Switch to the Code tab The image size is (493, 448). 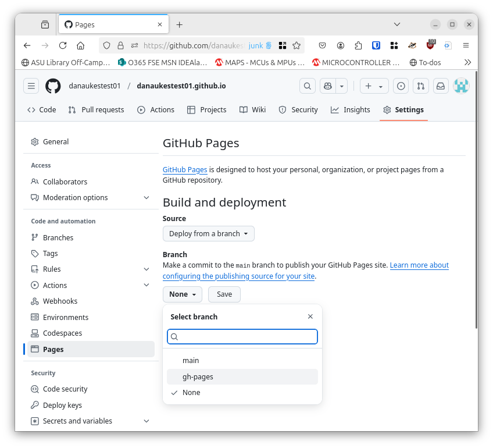(x=41, y=110)
